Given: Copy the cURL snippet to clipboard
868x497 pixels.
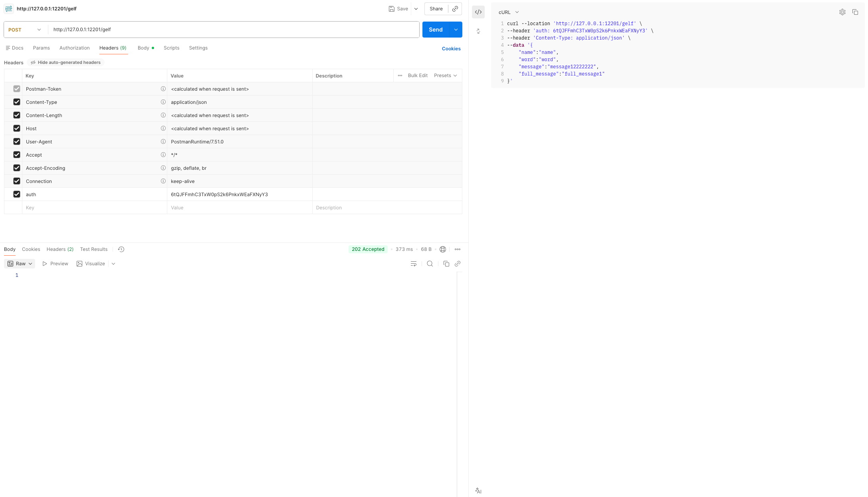Looking at the screenshot, I should (x=855, y=12).
